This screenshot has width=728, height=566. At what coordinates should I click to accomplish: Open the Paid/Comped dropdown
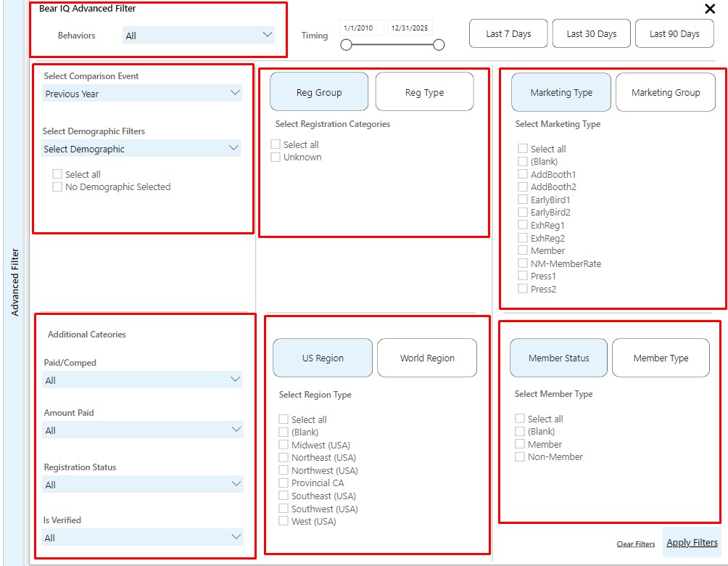(x=141, y=380)
